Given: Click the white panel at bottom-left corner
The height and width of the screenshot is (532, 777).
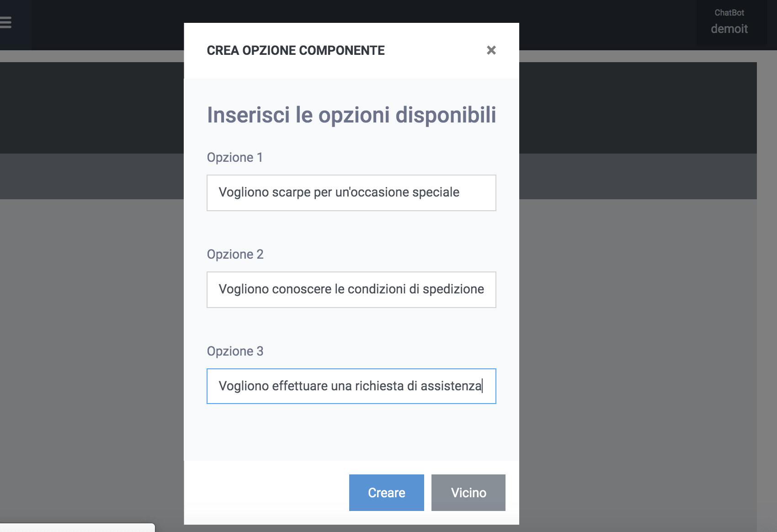Looking at the screenshot, I should (x=77, y=527).
